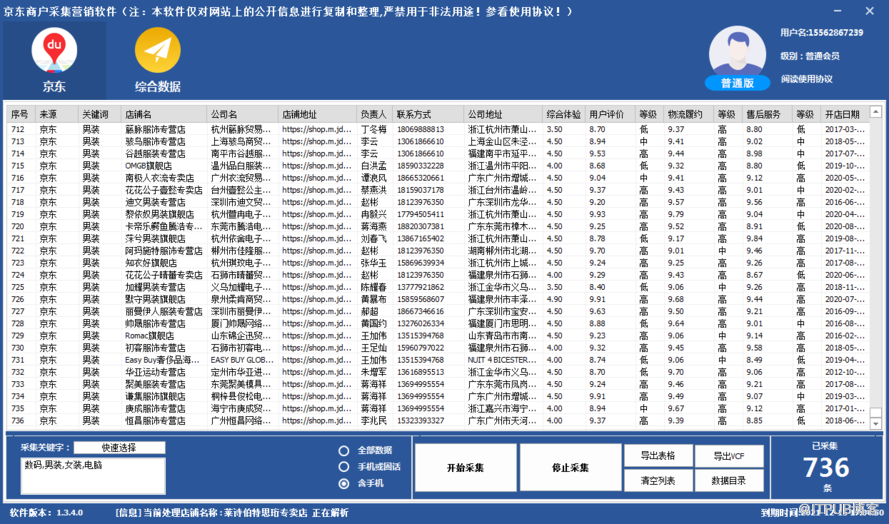Click the table scrollbar down arrow
The height and width of the screenshot is (524, 889).
click(875, 423)
